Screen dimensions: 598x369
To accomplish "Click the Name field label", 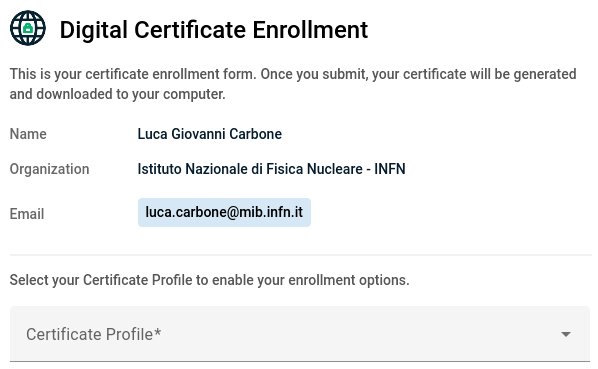I will [28, 134].
